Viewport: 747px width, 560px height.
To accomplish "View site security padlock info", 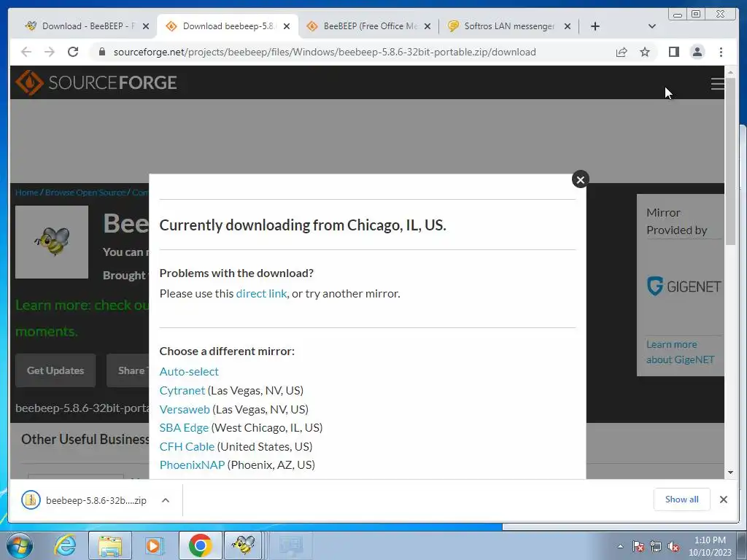I will tap(101, 52).
